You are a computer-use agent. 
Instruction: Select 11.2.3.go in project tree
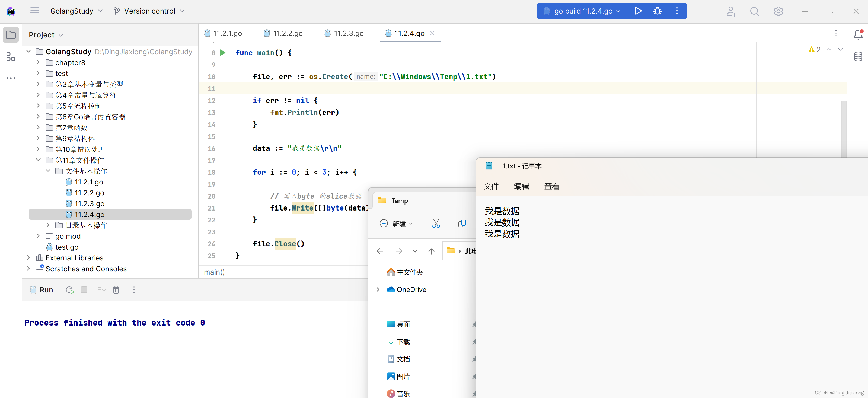[x=89, y=203]
